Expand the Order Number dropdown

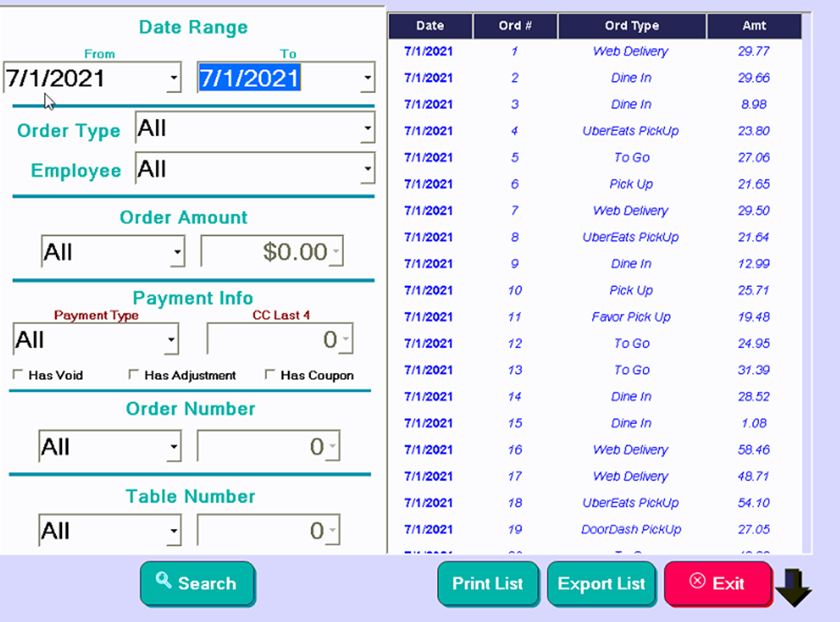tap(174, 446)
